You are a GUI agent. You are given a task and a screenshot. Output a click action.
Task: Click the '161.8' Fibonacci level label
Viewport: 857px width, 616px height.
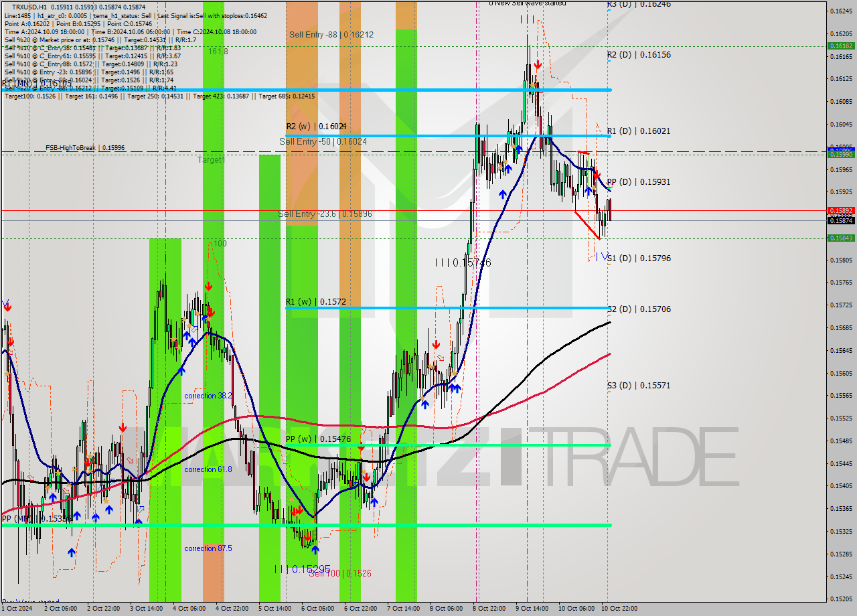(x=218, y=51)
